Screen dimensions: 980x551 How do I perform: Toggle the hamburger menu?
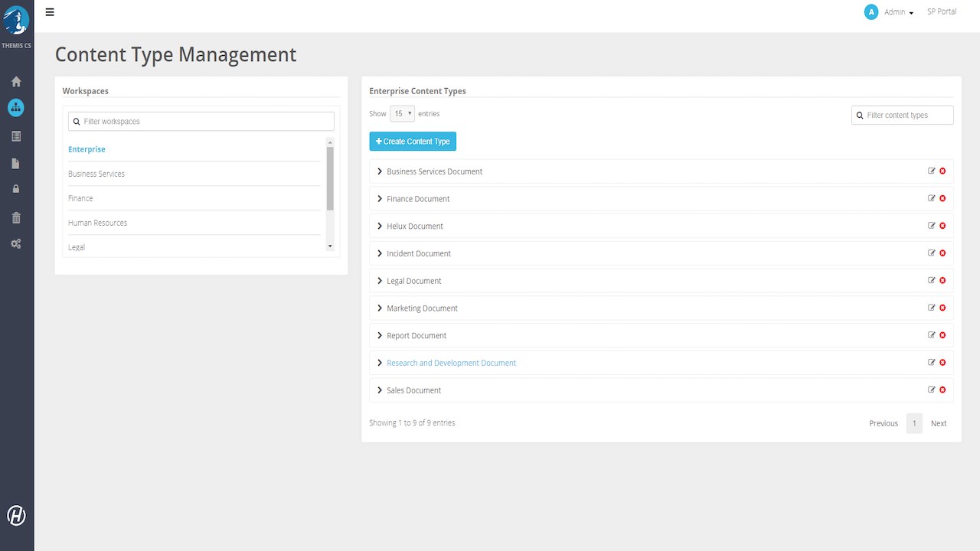coord(50,12)
